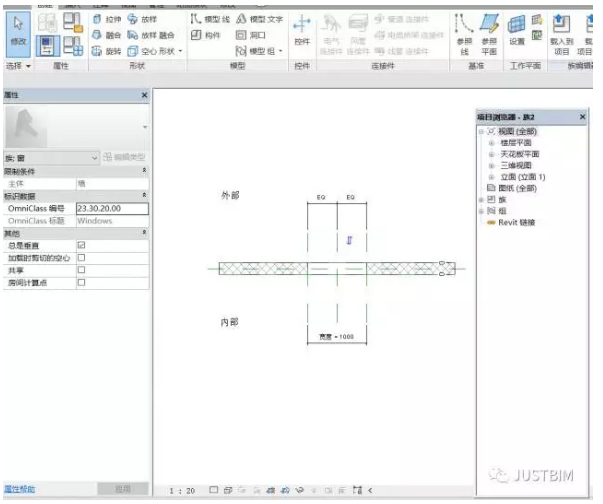Expand the 天花板平面 node

click(491, 155)
